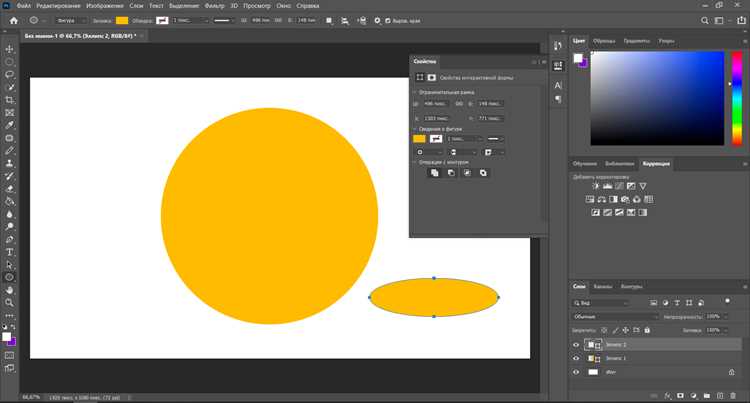Click the layer effects fx icon

click(668, 396)
